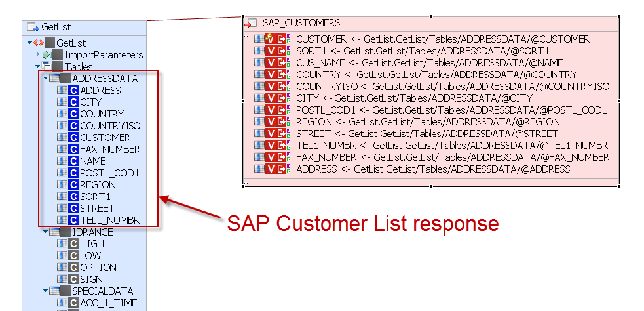Click the IDRANGE table icon
The height and width of the screenshot is (311, 644).
54,232
